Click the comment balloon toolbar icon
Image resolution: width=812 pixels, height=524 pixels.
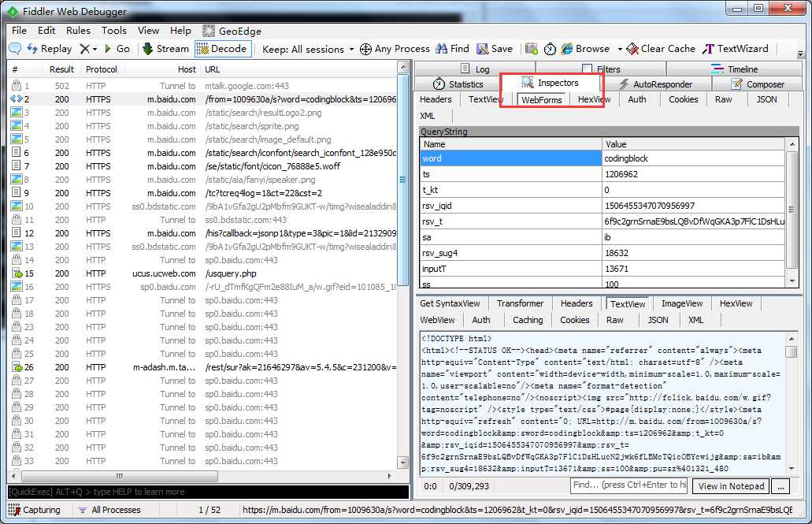coord(15,49)
